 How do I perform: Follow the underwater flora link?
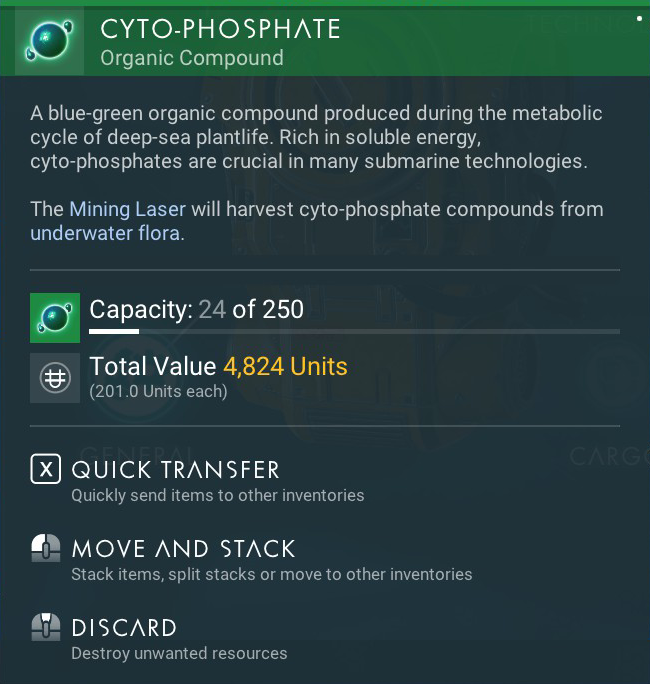[106, 234]
